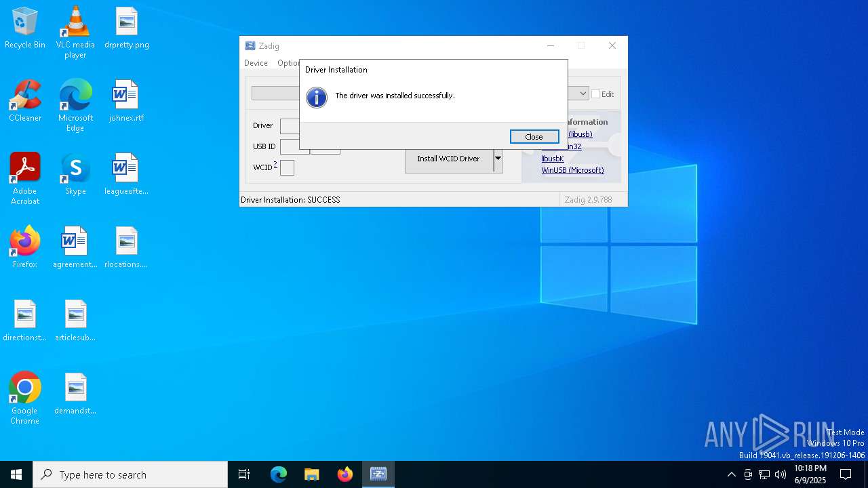
Task: Click the Zadig taskbar button
Action: [x=378, y=474]
